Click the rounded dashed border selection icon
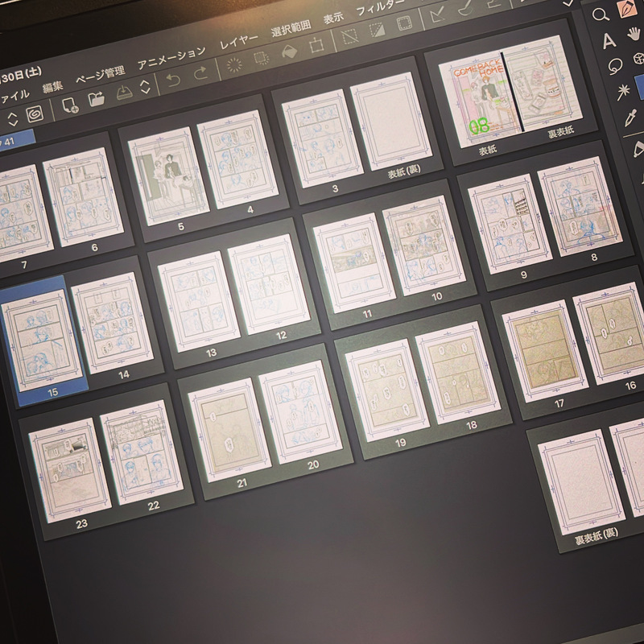Screen dimensions: 644x644 pos(405,23)
